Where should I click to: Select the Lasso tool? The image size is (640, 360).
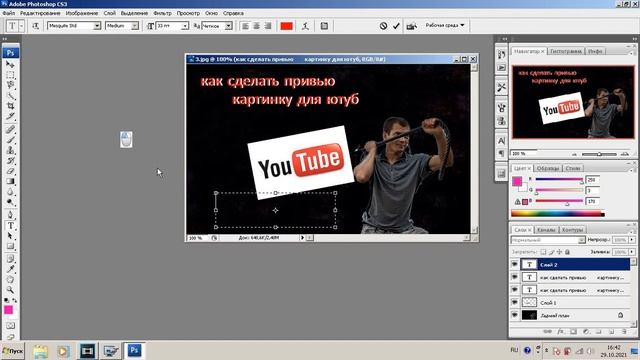pos(10,85)
